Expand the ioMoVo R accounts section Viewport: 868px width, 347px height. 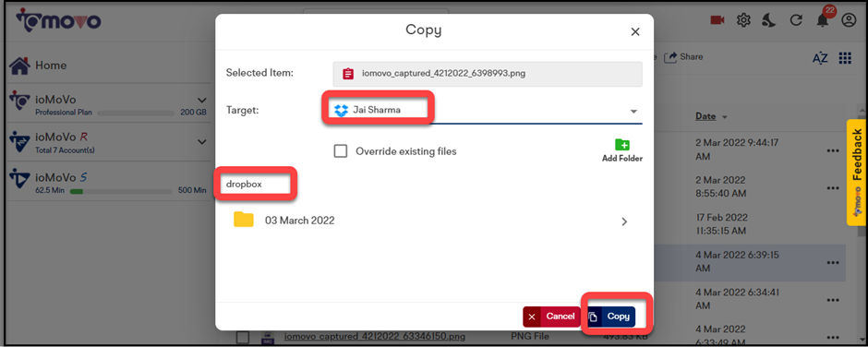(201, 142)
